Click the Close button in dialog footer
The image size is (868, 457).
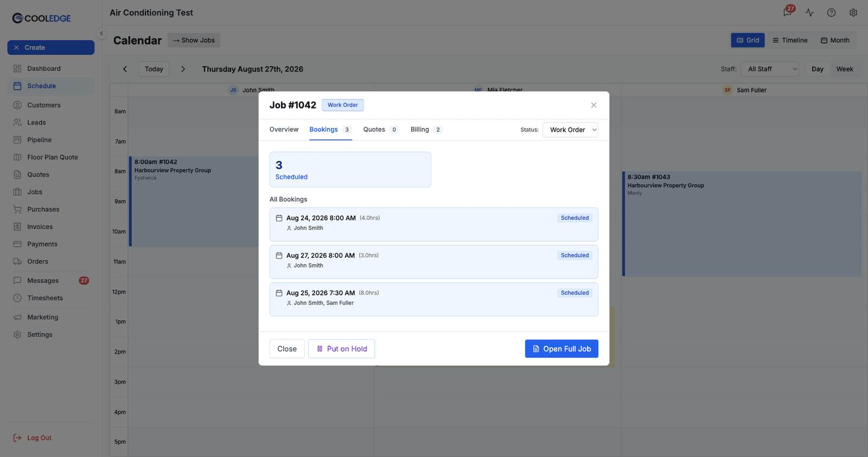(287, 349)
